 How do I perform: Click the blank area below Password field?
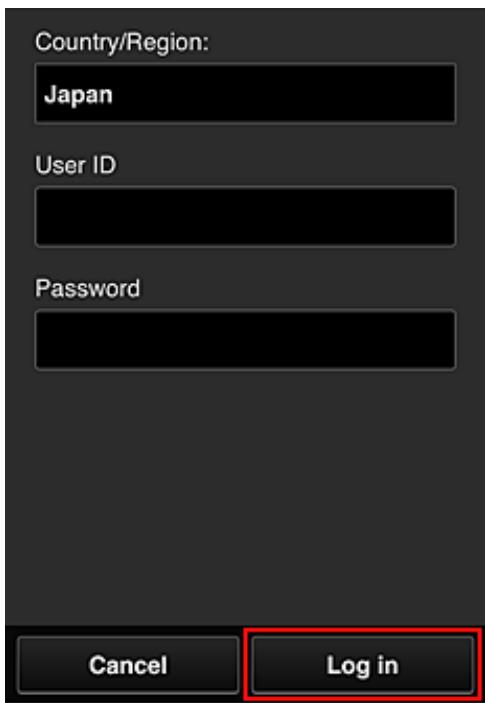[246, 498]
